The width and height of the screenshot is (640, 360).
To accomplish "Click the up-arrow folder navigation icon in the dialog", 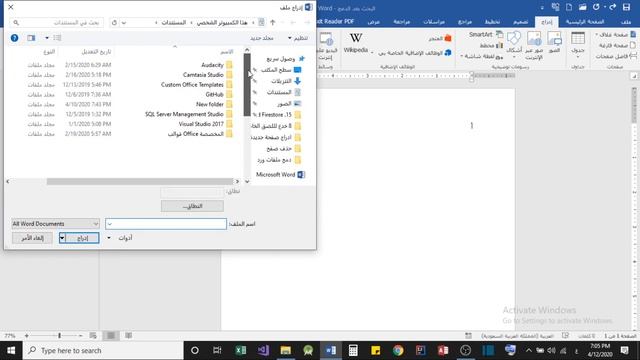I will (273, 22).
